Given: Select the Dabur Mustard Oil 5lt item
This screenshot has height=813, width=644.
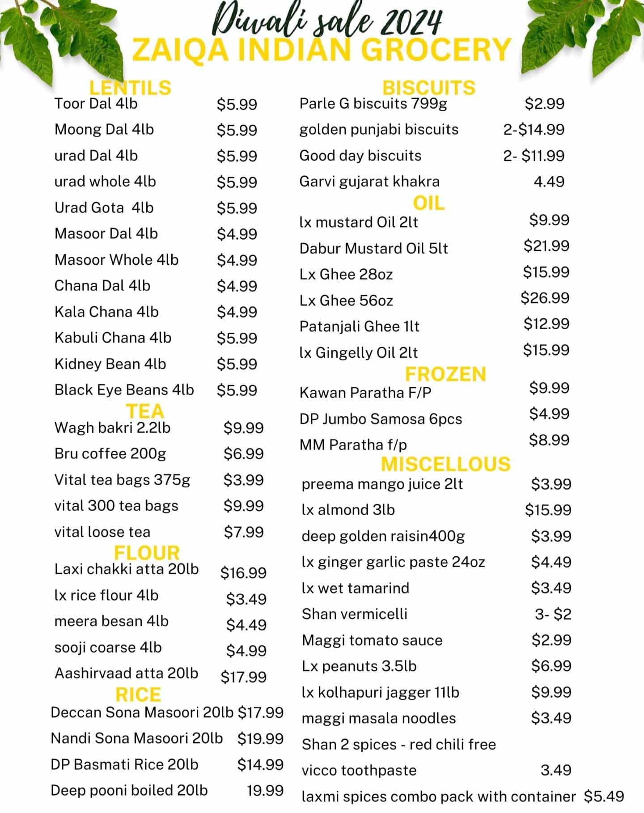Looking at the screenshot, I should click(373, 248).
